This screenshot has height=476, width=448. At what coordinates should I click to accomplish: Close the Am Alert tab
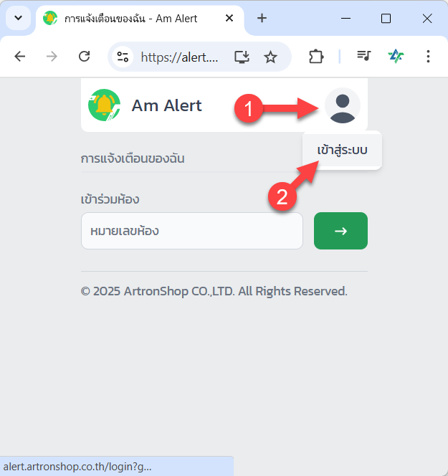(x=229, y=18)
